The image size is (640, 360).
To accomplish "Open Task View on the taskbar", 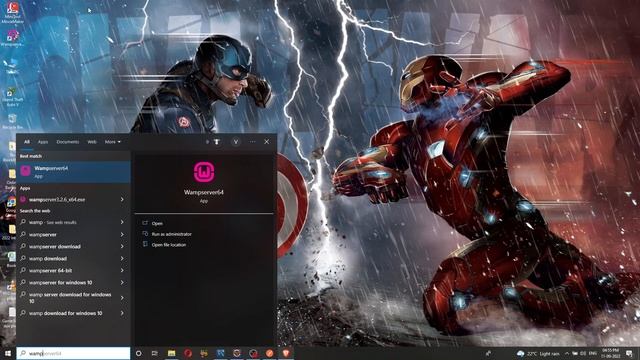I will point(155,353).
